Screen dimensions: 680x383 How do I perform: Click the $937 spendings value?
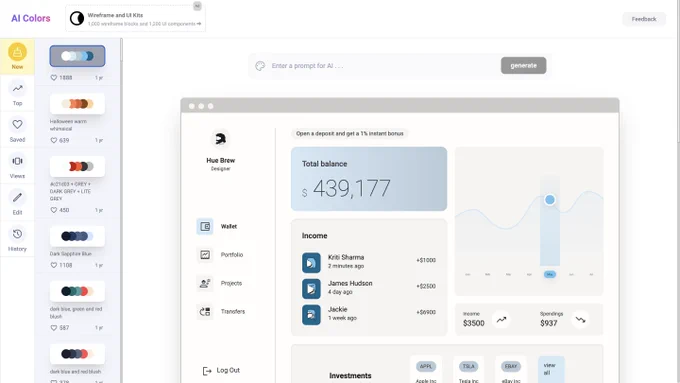coord(549,323)
